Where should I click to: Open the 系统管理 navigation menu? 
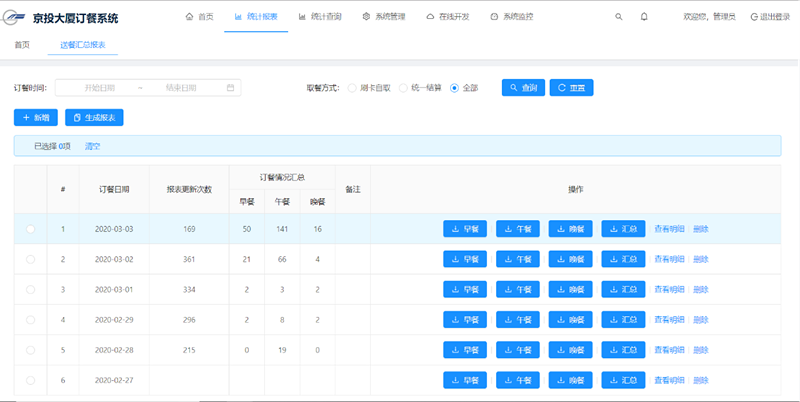[384, 17]
